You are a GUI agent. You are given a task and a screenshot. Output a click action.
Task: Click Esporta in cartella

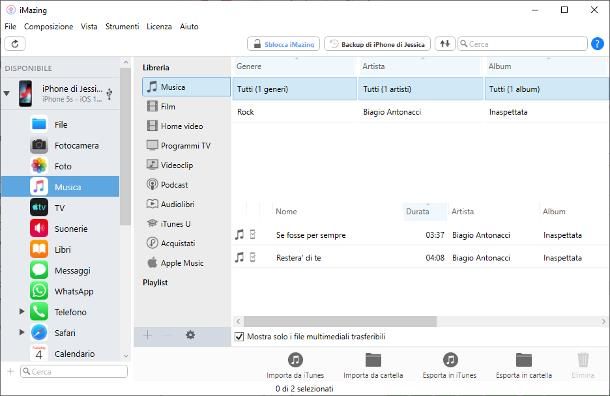pyautogui.click(x=524, y=365)
